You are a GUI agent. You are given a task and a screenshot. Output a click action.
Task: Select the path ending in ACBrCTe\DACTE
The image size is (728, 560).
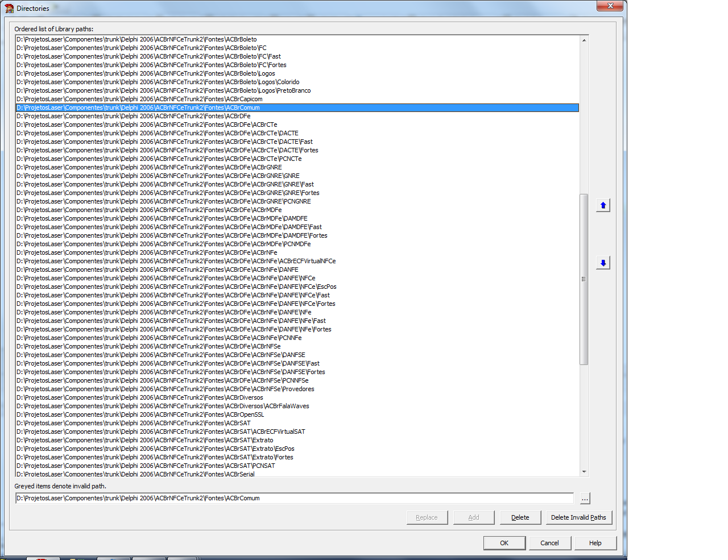pos(297,133)
